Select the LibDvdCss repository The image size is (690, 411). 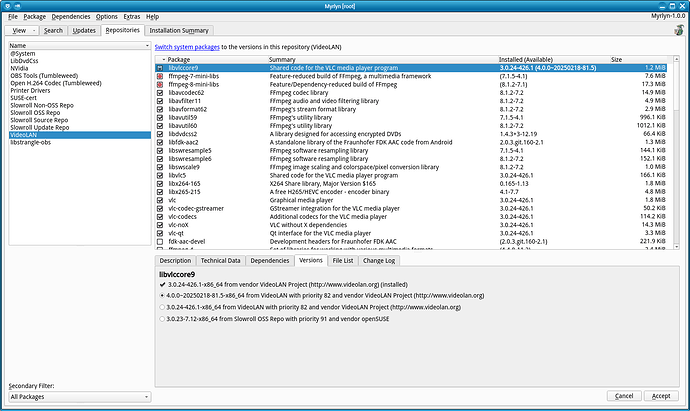point(80,61)
